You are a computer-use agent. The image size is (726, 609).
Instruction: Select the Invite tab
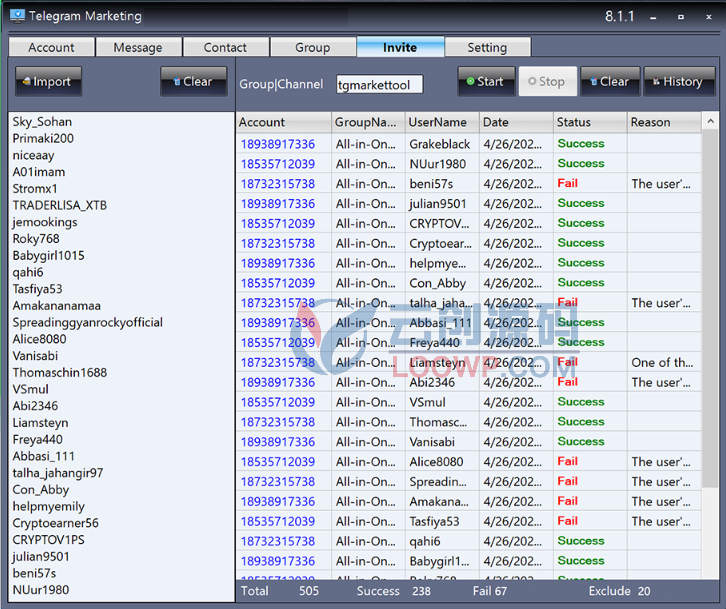click(400, 47)
